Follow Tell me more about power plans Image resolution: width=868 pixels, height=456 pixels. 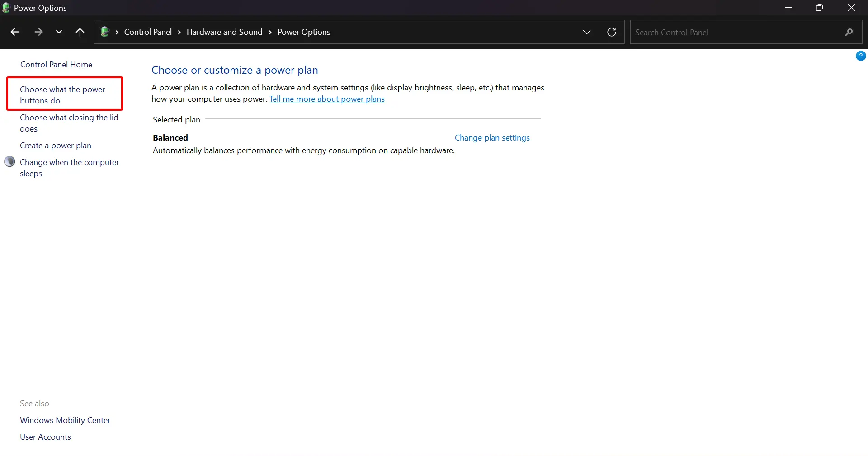(327, 99)
